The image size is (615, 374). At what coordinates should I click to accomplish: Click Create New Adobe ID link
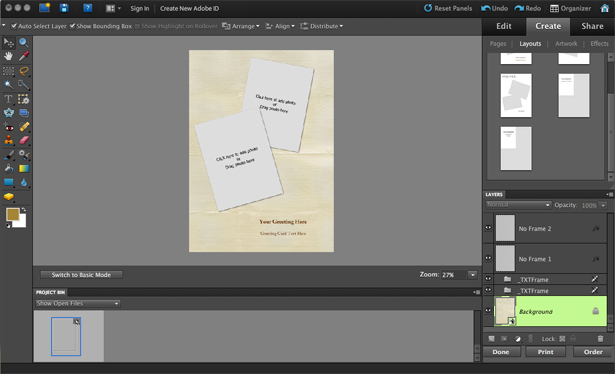click(x=189, y=8)
